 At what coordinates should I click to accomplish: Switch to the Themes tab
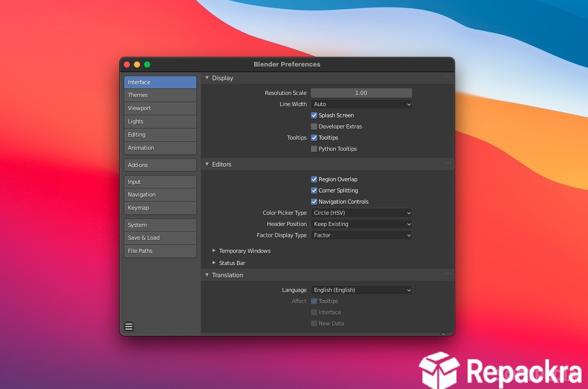(160, 95)
